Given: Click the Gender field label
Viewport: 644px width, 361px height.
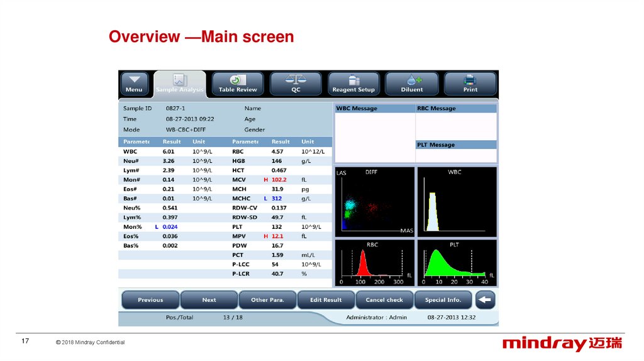Looking at the screenshot, I should point(255,130).
